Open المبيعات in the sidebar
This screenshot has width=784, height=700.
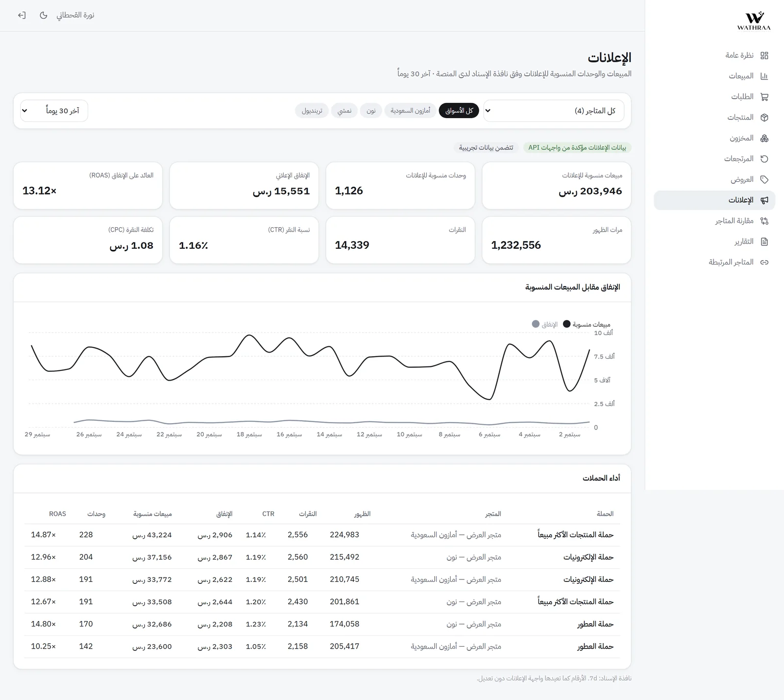click(x=714, y=76)
